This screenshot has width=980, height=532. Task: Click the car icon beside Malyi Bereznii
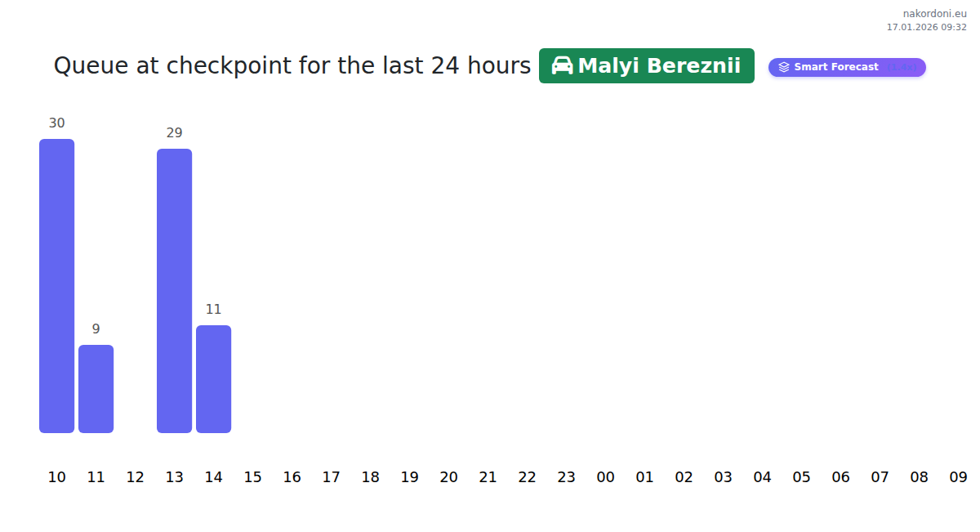pyautogui.click(x=562, y=65)
